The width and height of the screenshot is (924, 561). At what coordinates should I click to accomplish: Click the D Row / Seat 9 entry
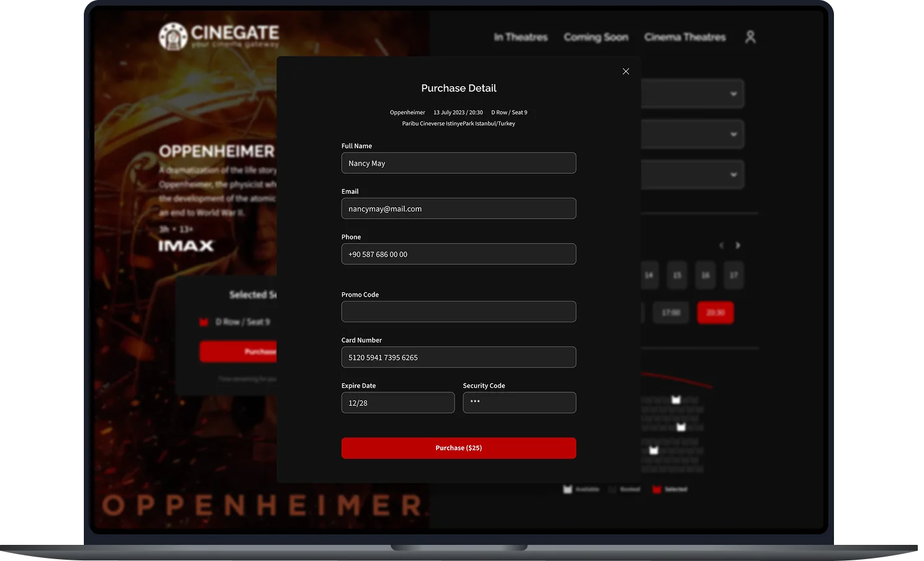[x=242, y=322]
